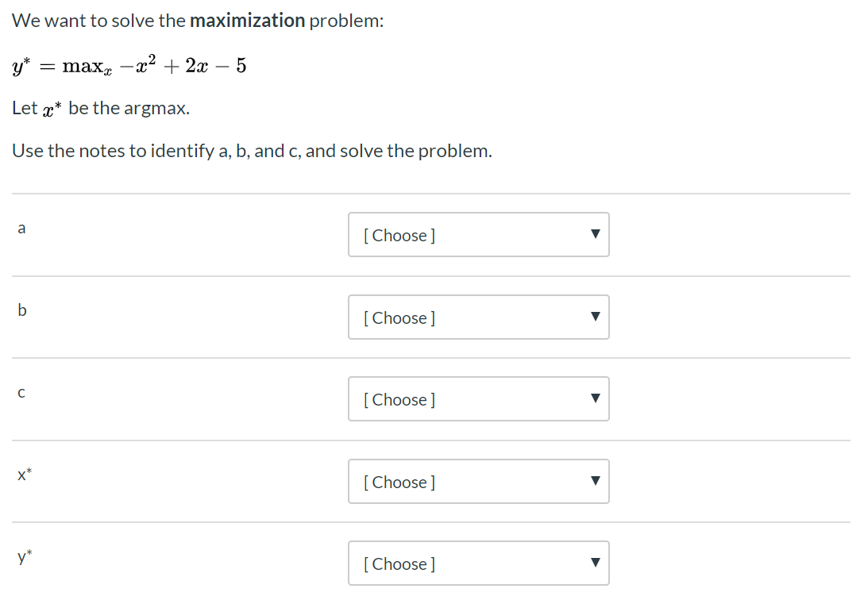Click the [ Choose ] text for row a
Viewport: 868px width, 600px height.
398,235
